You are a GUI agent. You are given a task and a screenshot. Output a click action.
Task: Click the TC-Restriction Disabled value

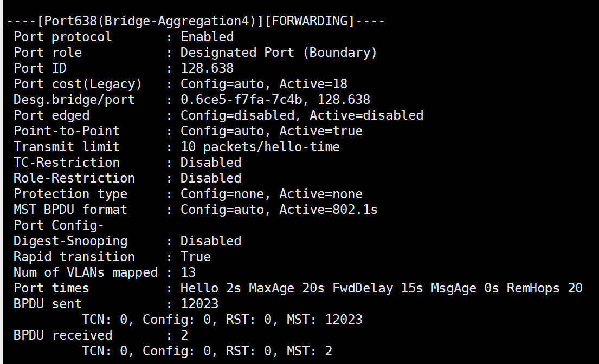point(211,162)
